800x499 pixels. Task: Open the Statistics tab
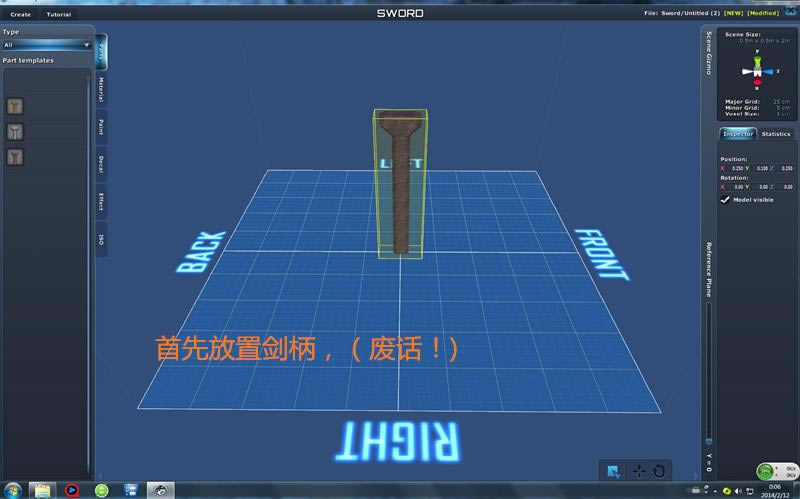[x=775, y=134]
